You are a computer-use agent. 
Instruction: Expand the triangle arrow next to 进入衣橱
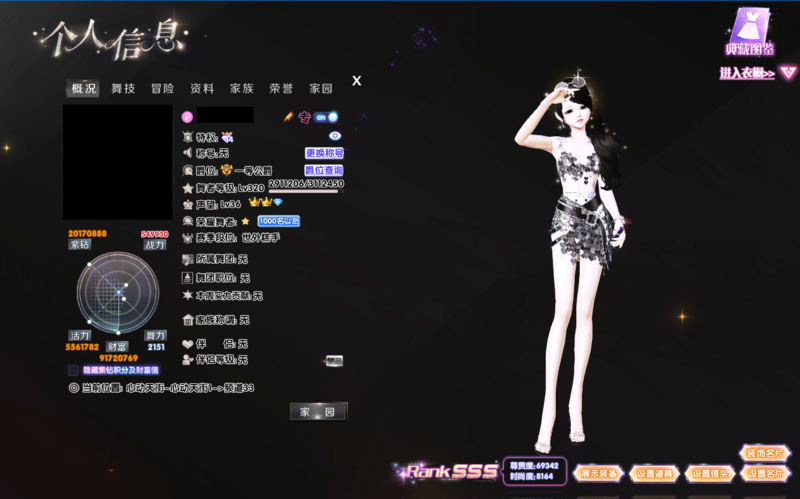[x=787, y=73]
